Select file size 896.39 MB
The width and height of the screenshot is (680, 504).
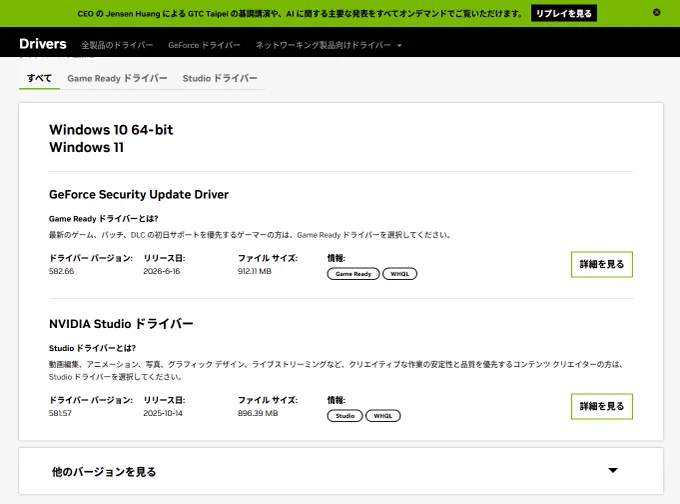pyautogui.click(x=258, y=413)
